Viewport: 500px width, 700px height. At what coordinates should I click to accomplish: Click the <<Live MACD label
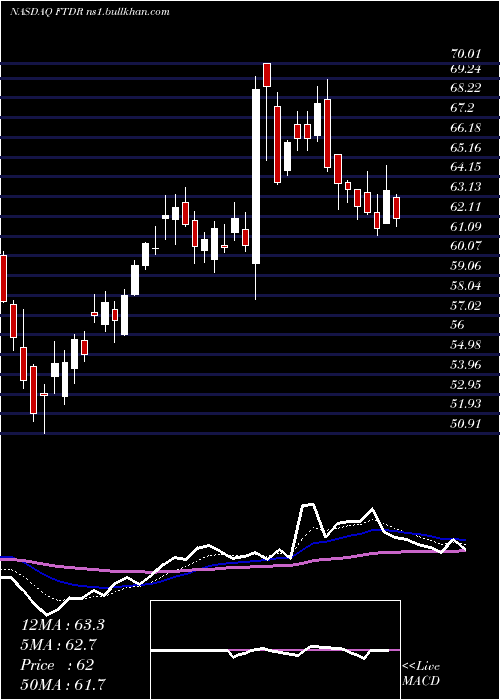[x=421, y=674]
